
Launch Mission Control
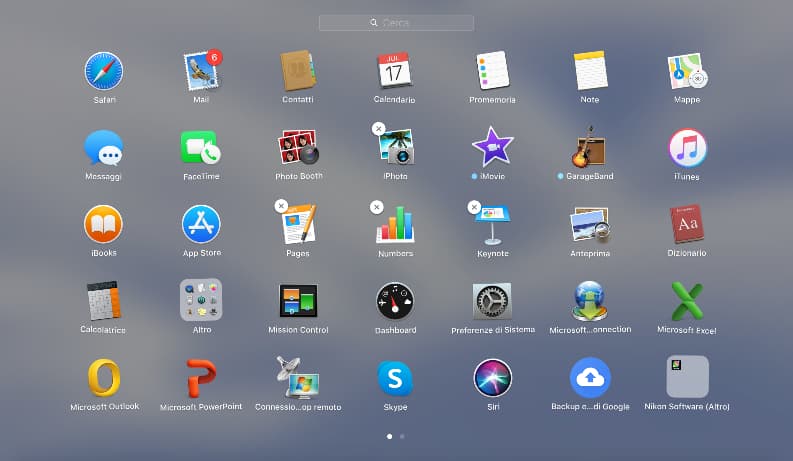298,301
